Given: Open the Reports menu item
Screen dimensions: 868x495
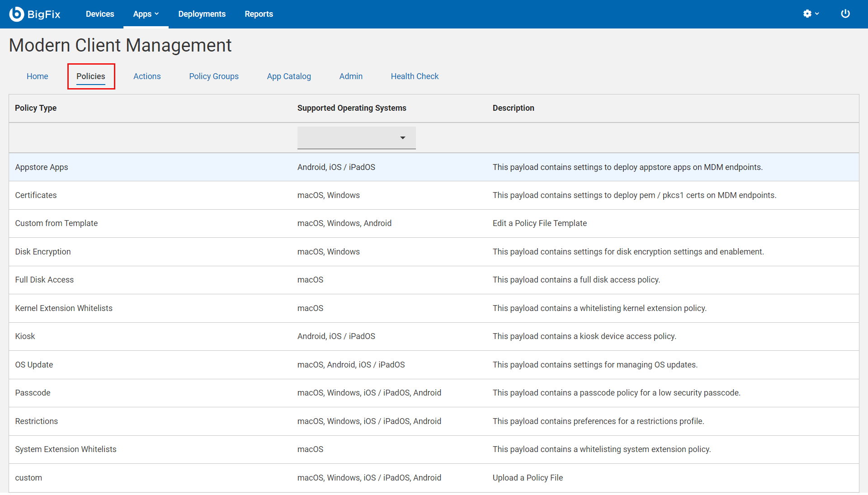Looking at the screenshot, I should (x=259, y=14).
